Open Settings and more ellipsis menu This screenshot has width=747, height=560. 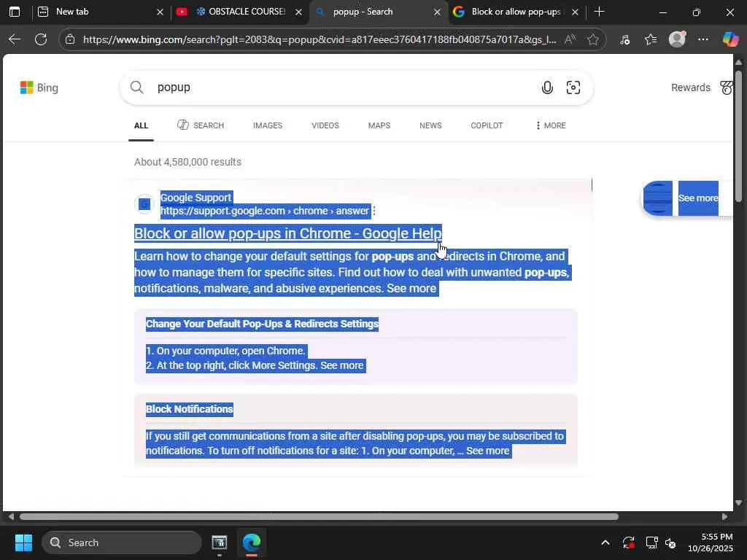(x=703, y=39)
